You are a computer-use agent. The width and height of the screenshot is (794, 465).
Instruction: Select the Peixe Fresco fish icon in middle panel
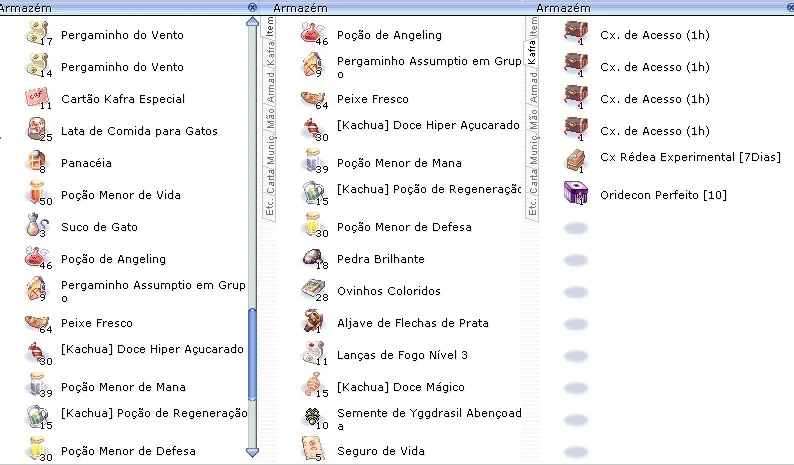pyautogui.click(x=313, y=99)
